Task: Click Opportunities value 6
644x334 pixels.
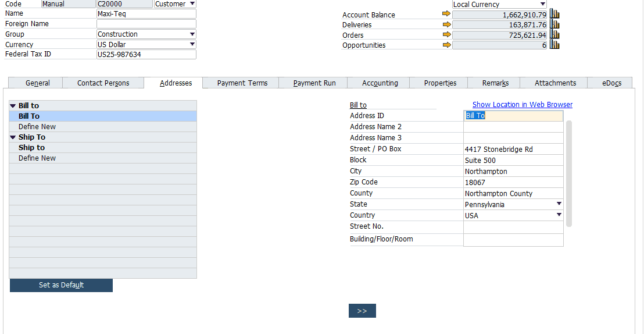Action: click(x=499, y=45)
